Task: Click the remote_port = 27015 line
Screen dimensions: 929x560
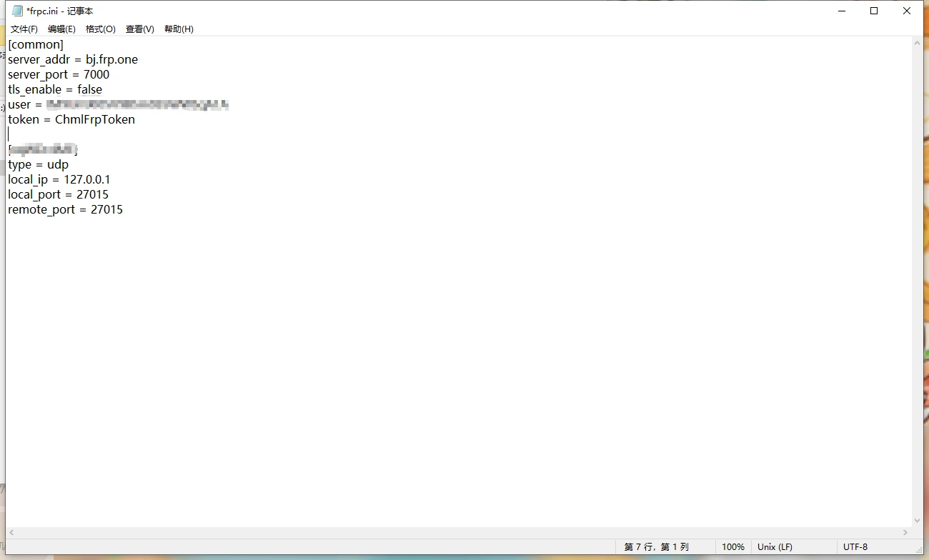Action: (65, 210)
